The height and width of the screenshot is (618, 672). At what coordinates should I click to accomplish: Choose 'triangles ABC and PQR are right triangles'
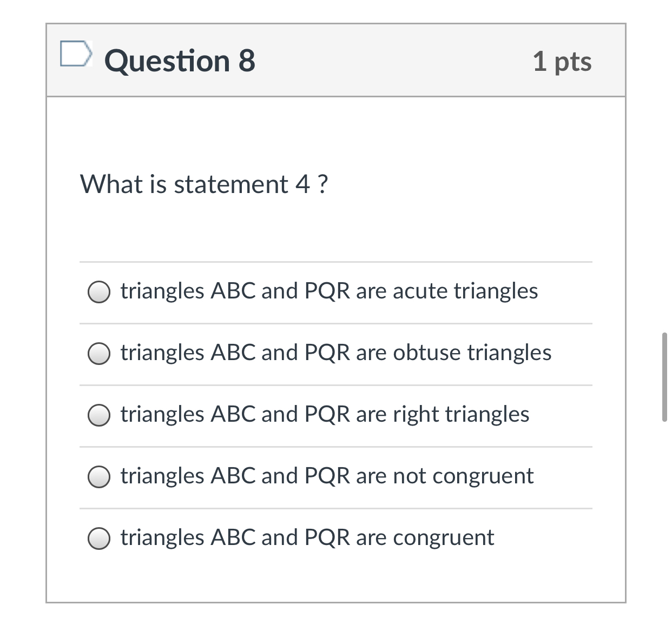click(x=324, y=415)
